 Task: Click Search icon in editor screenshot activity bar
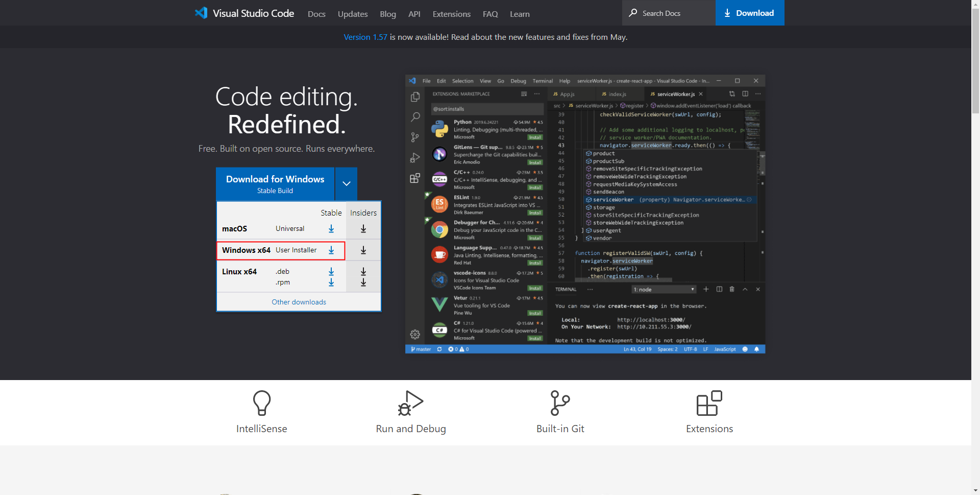click(x=415, y=117)
